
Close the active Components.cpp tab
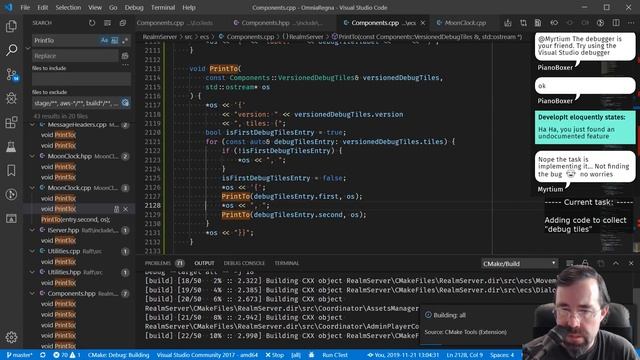pos(423,23)
